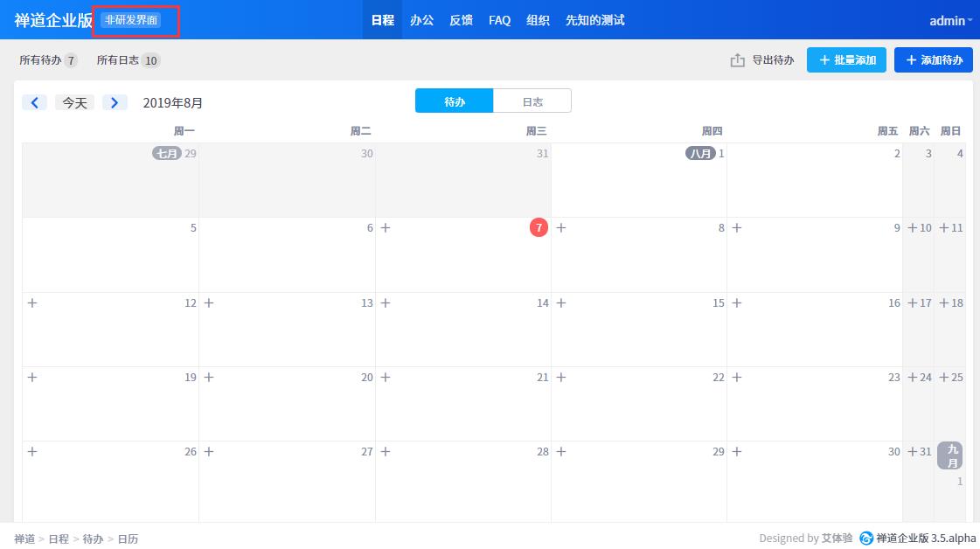This screenshot has width=980, height=549.
Task: Jump to today with 今天 button
Action: tap(74, 102)
